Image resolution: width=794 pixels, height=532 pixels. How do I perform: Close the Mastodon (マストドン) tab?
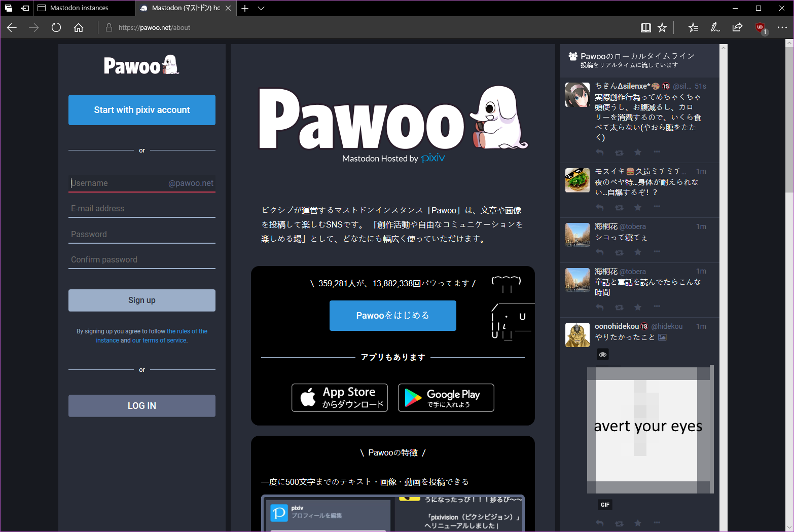[228, 8]
